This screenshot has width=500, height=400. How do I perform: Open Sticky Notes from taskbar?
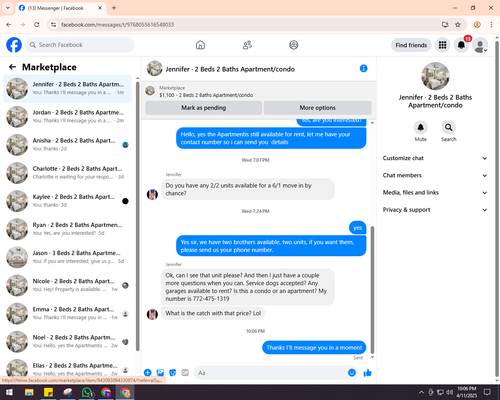(x=48, y=392)
